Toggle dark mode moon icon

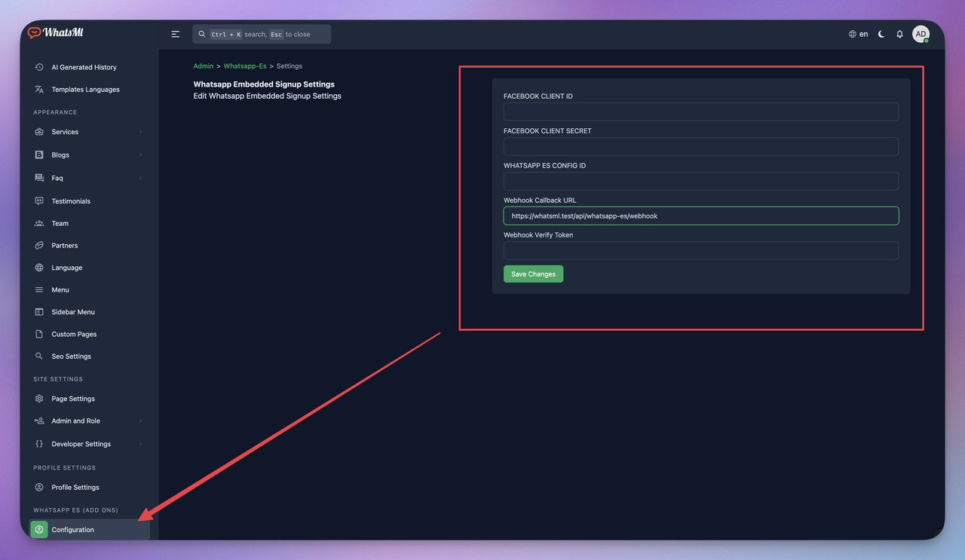point(881,34)
